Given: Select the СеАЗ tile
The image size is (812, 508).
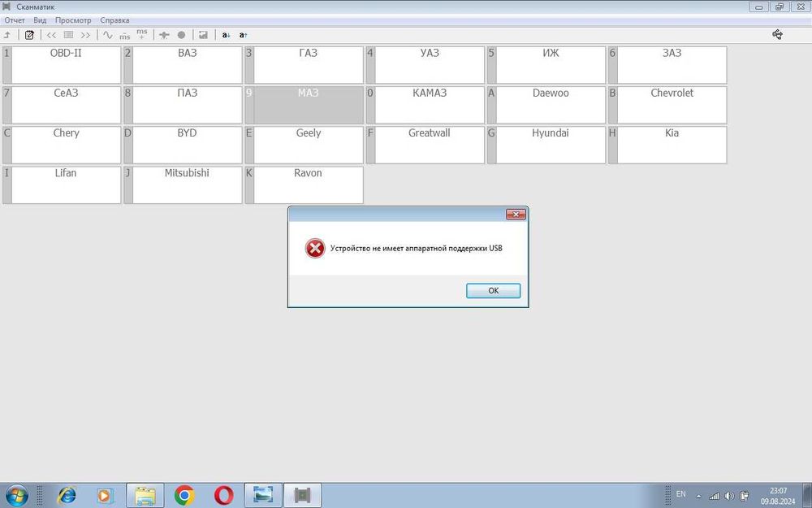Looking at the screenshot, I should [x=63, y=105].
